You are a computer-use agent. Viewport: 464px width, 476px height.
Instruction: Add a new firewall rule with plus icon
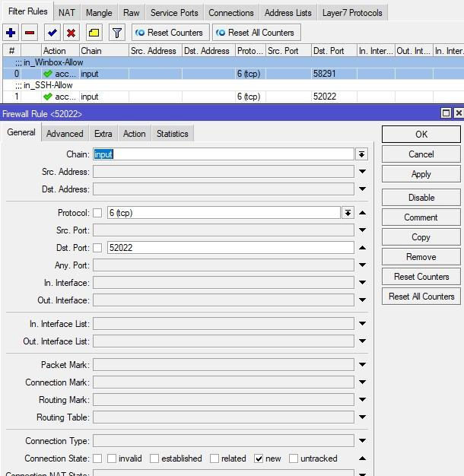point(11,33)
